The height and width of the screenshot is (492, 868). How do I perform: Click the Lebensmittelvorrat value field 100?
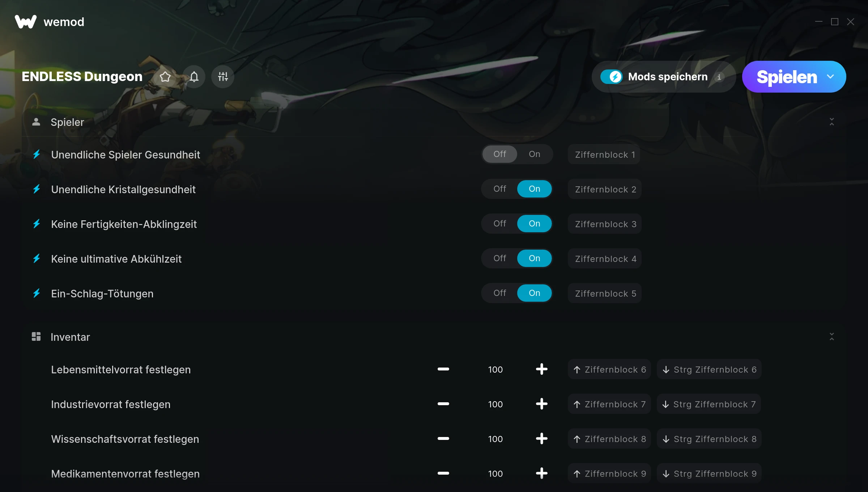point(495,369)
